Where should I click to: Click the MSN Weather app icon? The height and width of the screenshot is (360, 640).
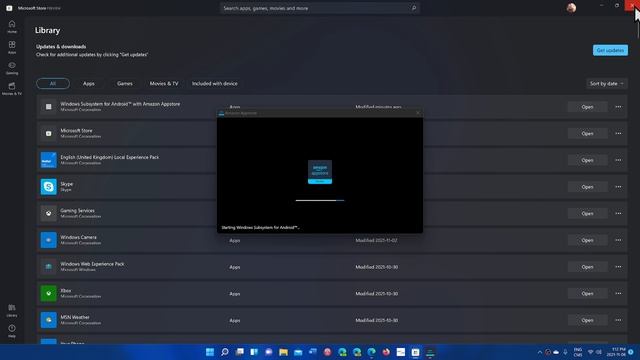coord(48,320)
